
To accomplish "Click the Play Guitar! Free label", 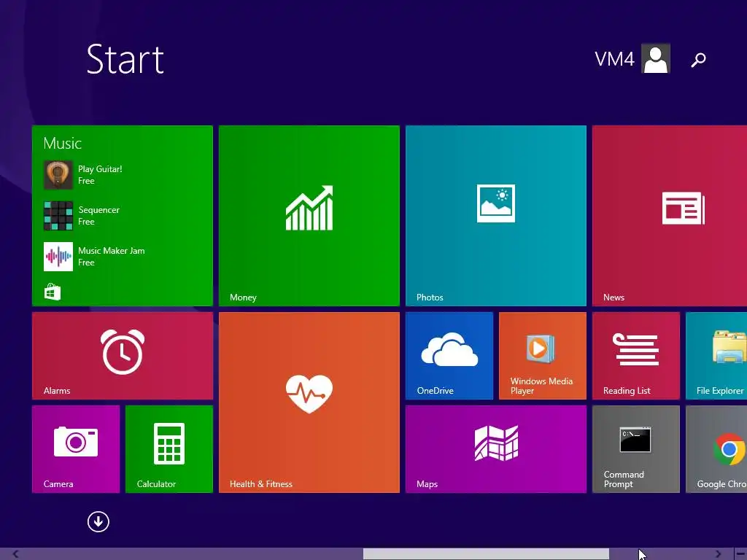I will point(100,175).
